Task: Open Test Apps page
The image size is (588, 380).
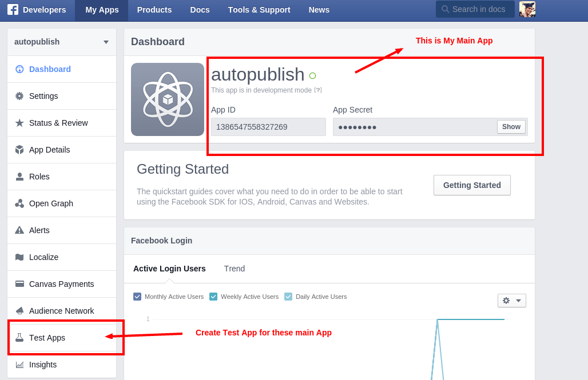Action: click(x=62, y=338)
